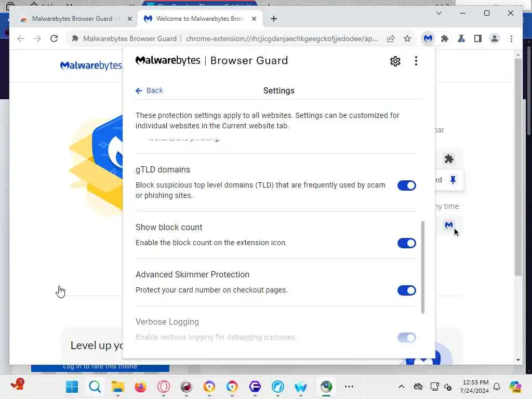This screenshot has width=532, height=399.
Task: Click page scrollbar down arrow
Action: [518, 360]
